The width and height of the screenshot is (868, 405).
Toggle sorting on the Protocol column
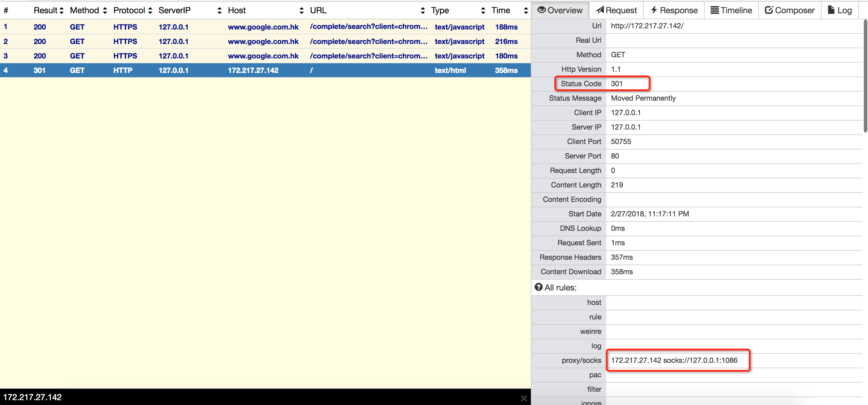click(150, 10)
